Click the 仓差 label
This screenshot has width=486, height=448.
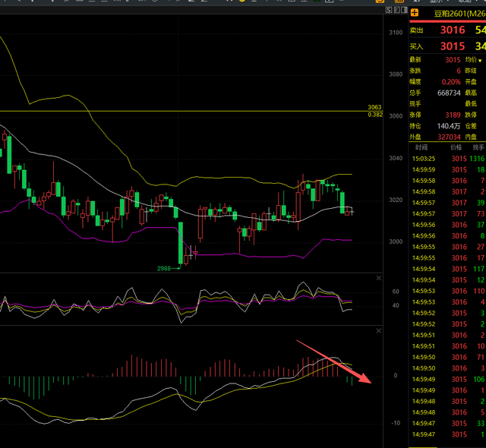[471, 126]
